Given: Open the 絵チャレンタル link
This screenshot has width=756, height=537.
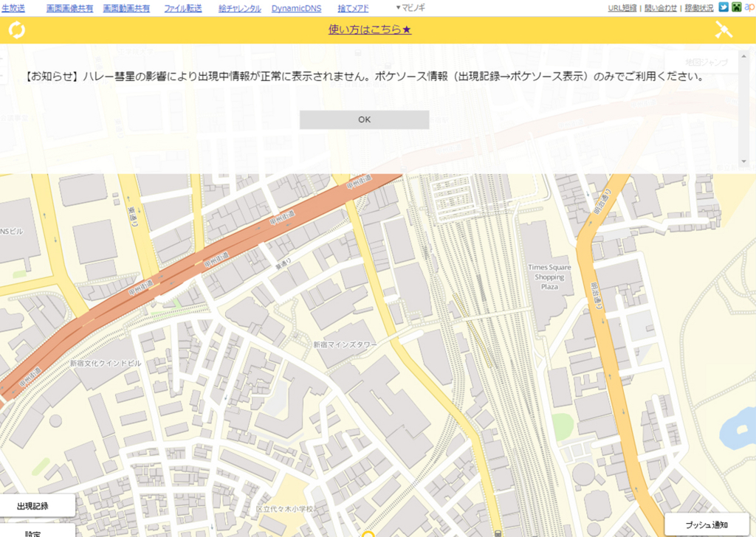Looking at the screenshot, I should 240,8.
